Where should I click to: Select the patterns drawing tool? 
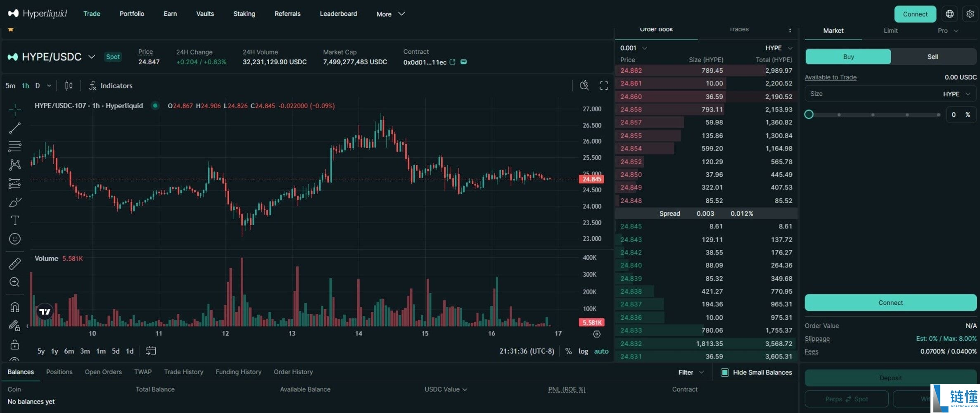[15, 165]
